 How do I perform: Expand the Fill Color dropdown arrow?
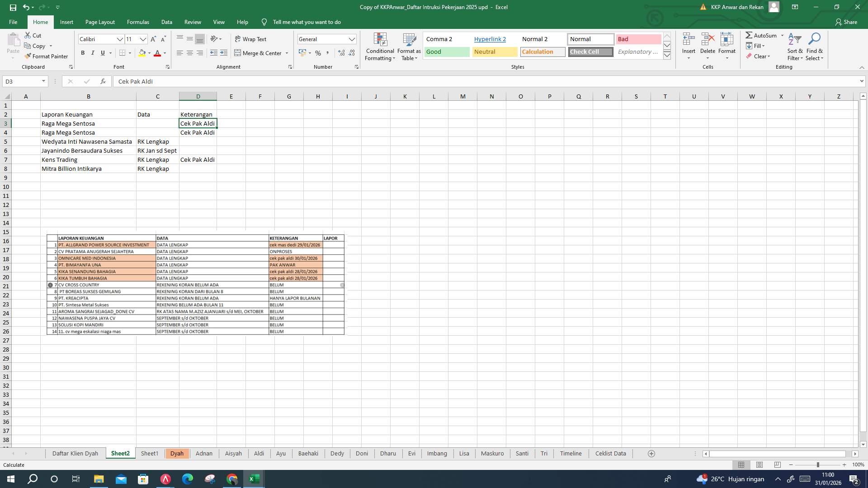tap(150, 53)
